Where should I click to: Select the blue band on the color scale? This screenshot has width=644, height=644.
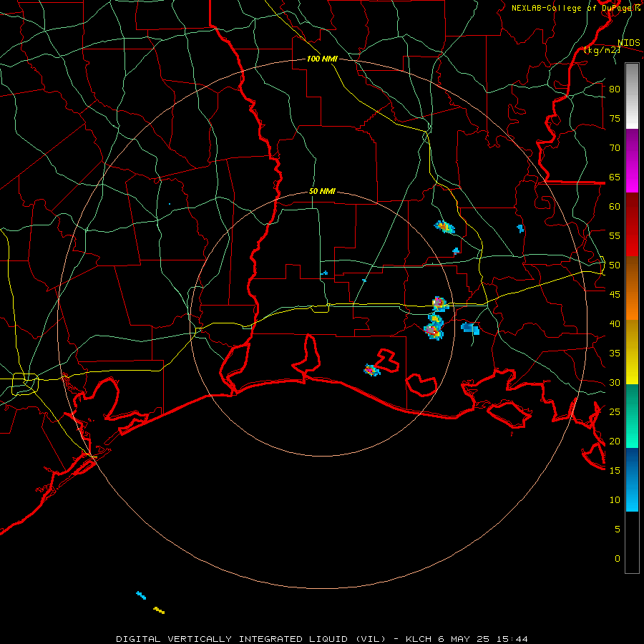(632, 479)
